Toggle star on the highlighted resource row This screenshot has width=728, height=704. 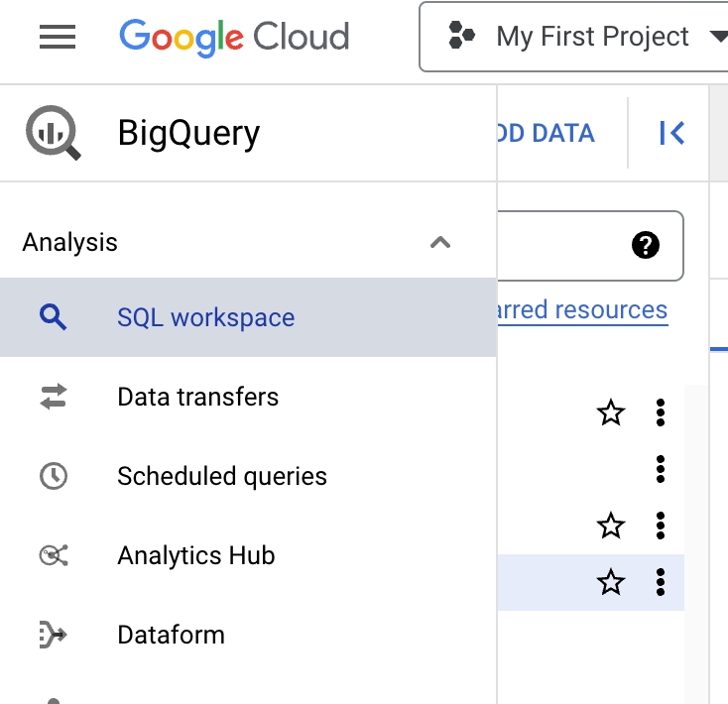[611, 582]
